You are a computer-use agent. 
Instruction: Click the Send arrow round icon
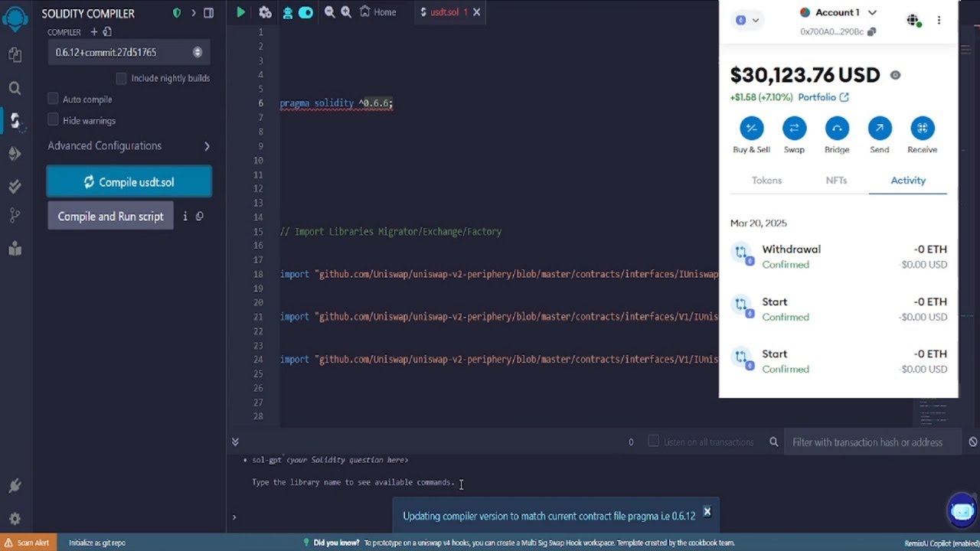pos(880,128)
